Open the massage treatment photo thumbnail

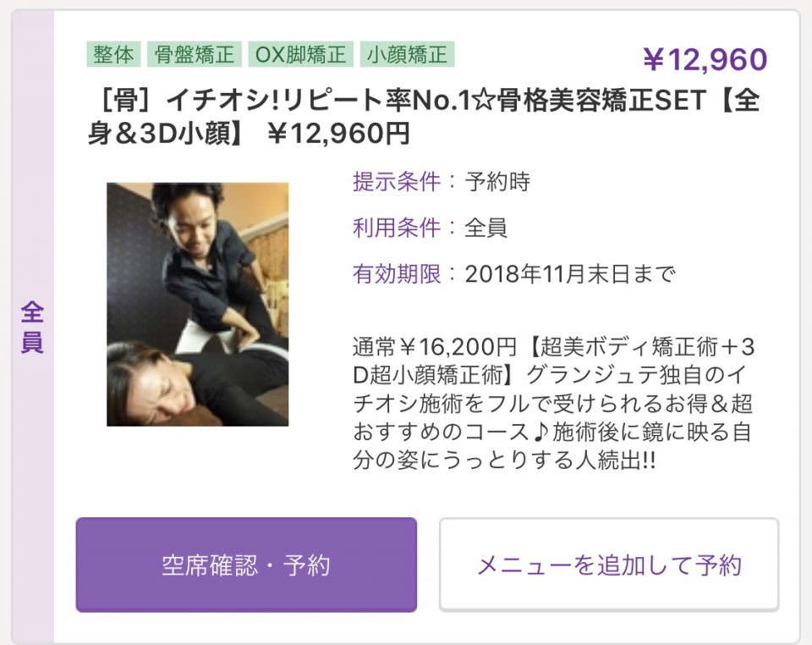pyautogui.click(x=197, y=304)
